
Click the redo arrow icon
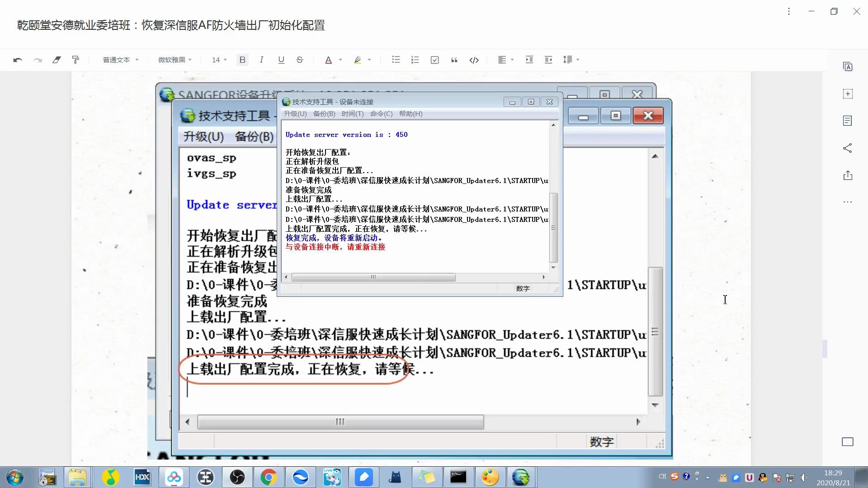click(38, 60)
